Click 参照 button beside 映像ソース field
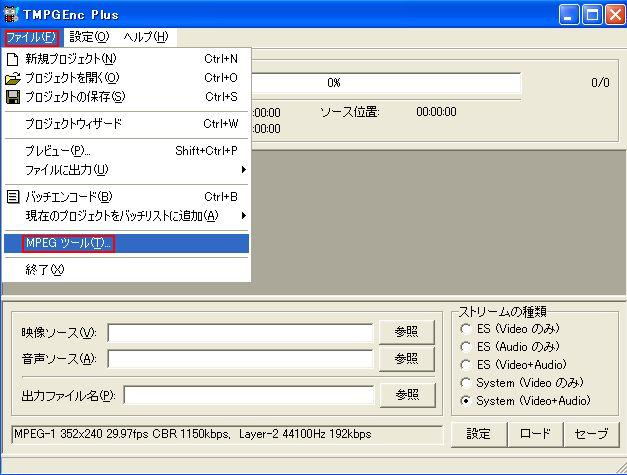Viewport: 627px width, 475px height. pos(406,332)
